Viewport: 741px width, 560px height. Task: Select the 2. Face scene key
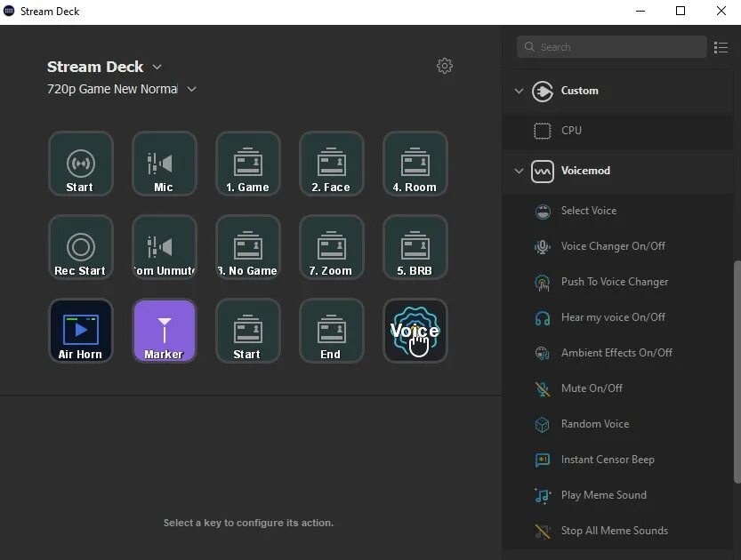332,164
